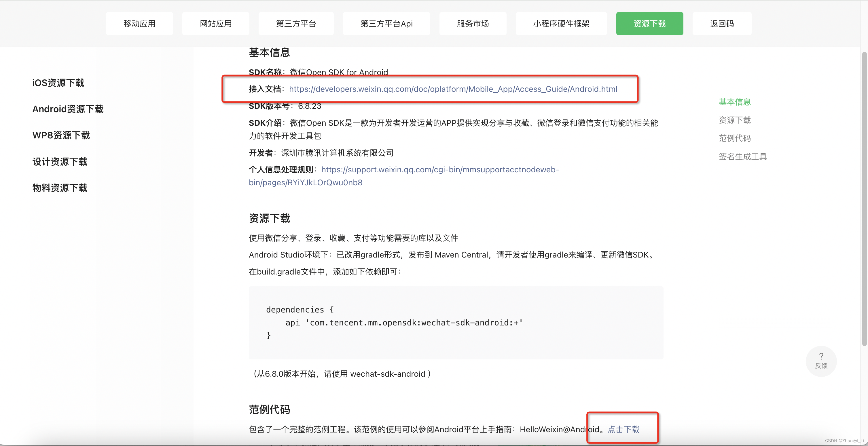Open the 第三方平台Api tab

pos(386,24)
